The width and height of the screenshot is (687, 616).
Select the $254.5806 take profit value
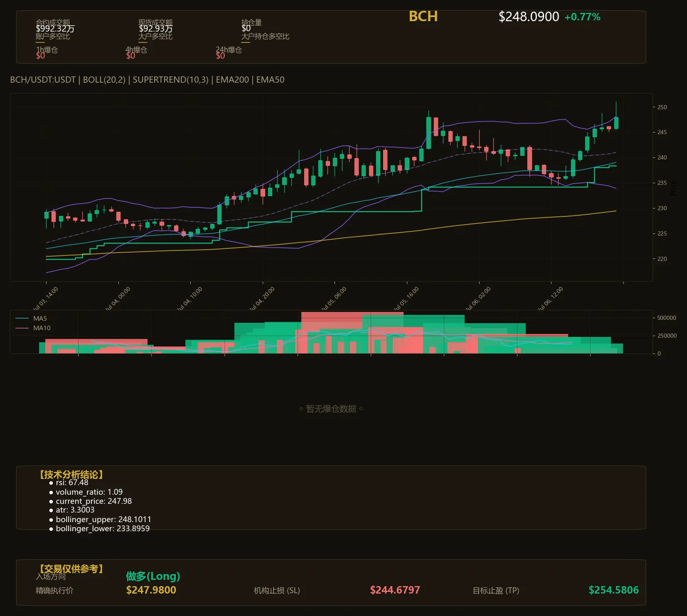(x=614, y=590)
